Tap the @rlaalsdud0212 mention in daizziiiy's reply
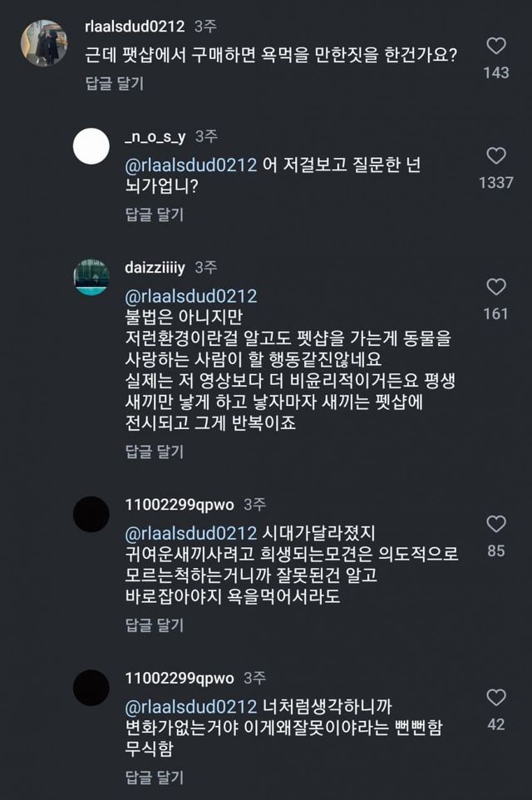 coord(190,296)
